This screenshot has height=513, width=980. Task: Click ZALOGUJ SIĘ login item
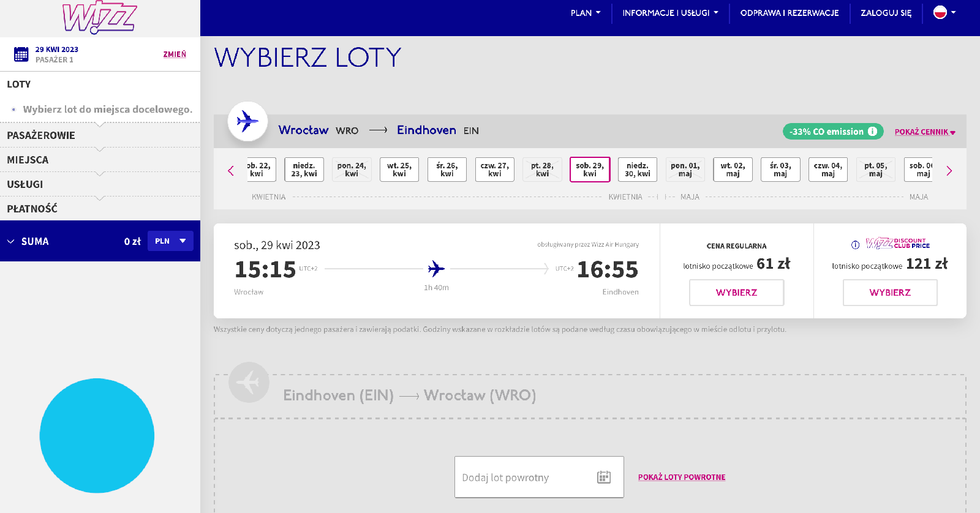click(x=886, y=13)
